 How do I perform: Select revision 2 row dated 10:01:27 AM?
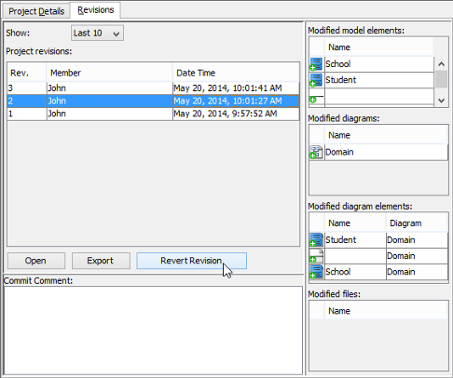tap(153, 101)
